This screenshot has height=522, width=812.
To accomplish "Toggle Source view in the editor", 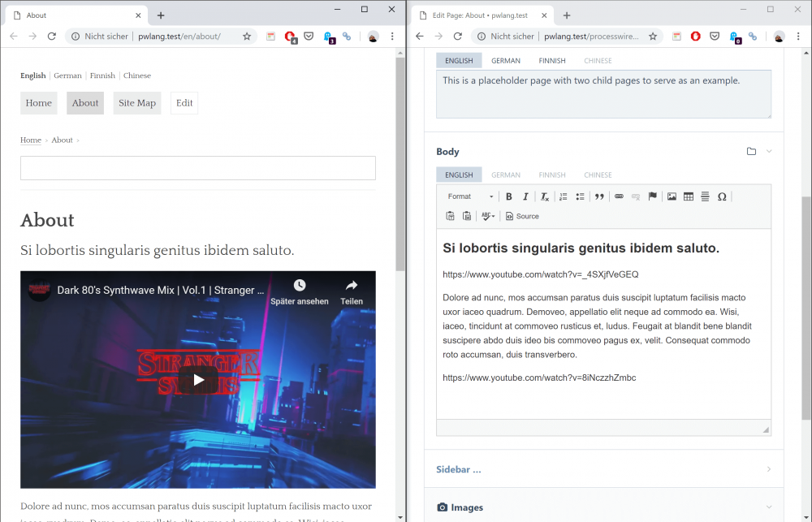I will coord(522,216).
